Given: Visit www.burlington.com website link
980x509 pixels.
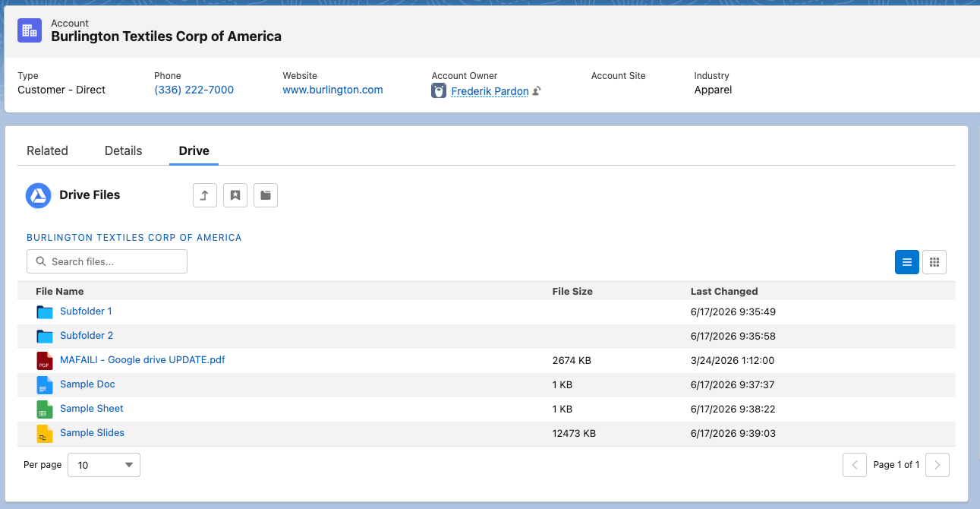Looking at the screenshot, I should click(x=332, y=90).
